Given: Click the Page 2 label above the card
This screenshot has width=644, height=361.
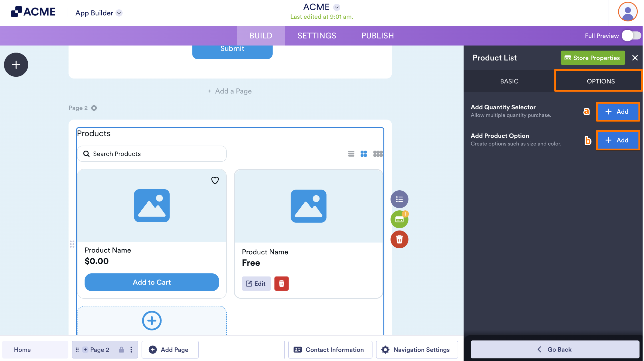Looking at the screenshot, I should [78, 108].
